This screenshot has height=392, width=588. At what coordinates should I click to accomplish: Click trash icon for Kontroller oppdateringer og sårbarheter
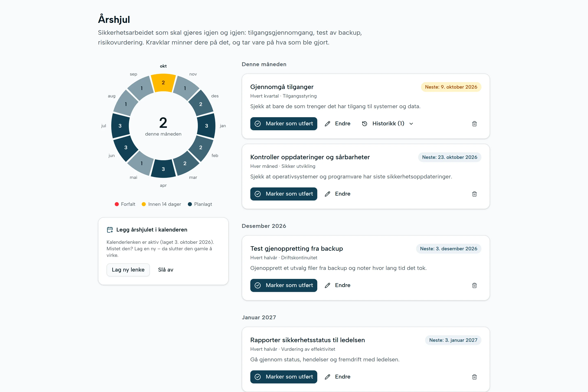[x=474, y=194]
